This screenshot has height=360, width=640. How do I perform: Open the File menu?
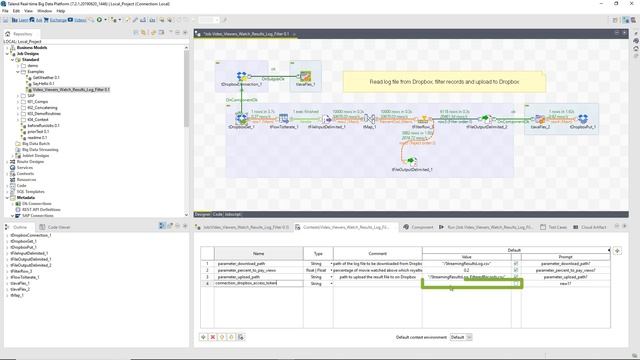click(5, 11)
